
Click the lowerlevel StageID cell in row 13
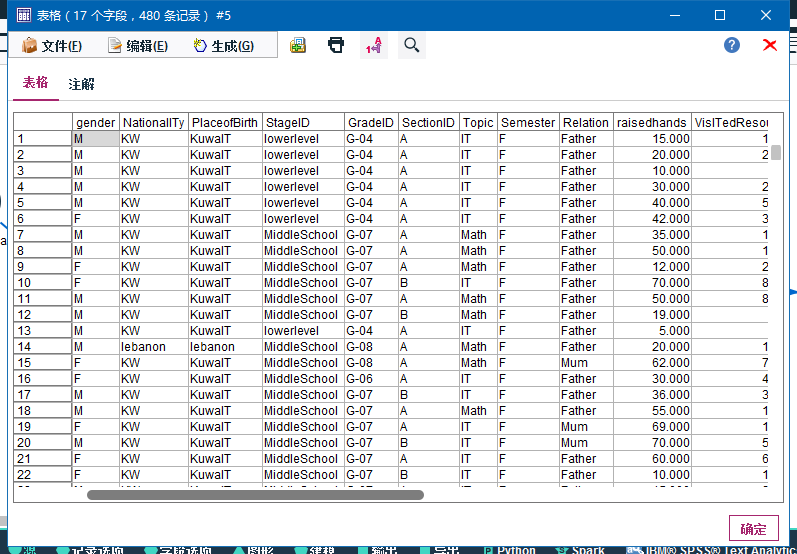[x=303, y=331]
